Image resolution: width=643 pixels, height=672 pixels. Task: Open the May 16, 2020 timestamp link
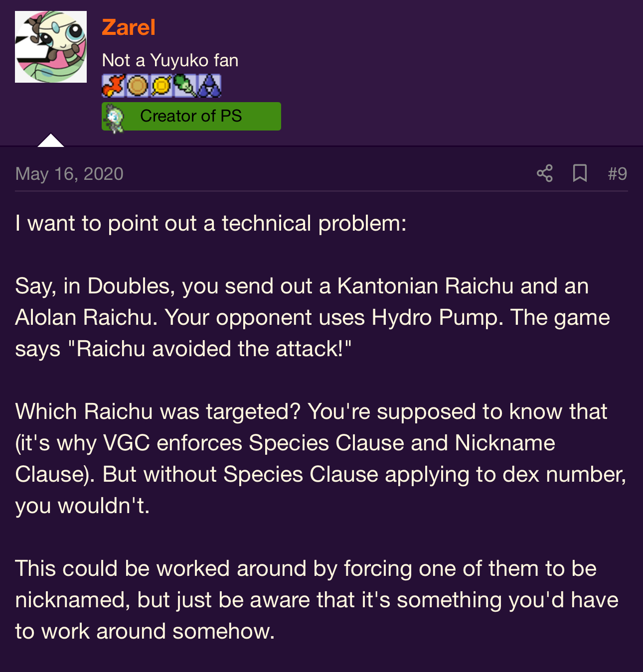pyautogui.click(x=69, y=174)
